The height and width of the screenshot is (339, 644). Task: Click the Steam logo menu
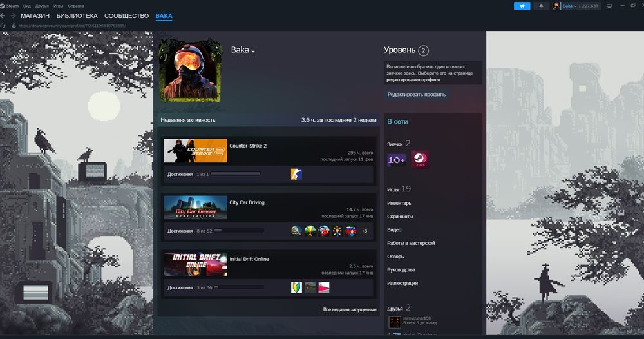[x=10, y=6]
